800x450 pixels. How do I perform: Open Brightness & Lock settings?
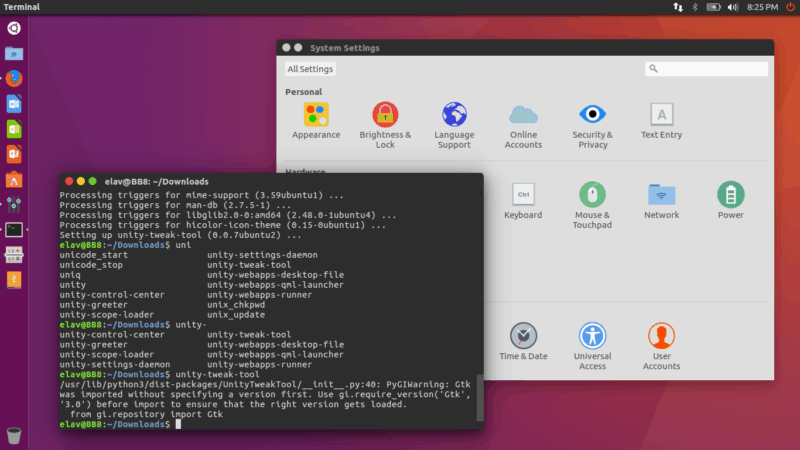(385, 126)
